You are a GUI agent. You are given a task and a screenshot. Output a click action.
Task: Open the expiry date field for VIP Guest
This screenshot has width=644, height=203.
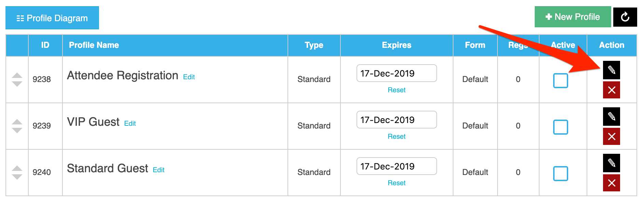[396, 120]
